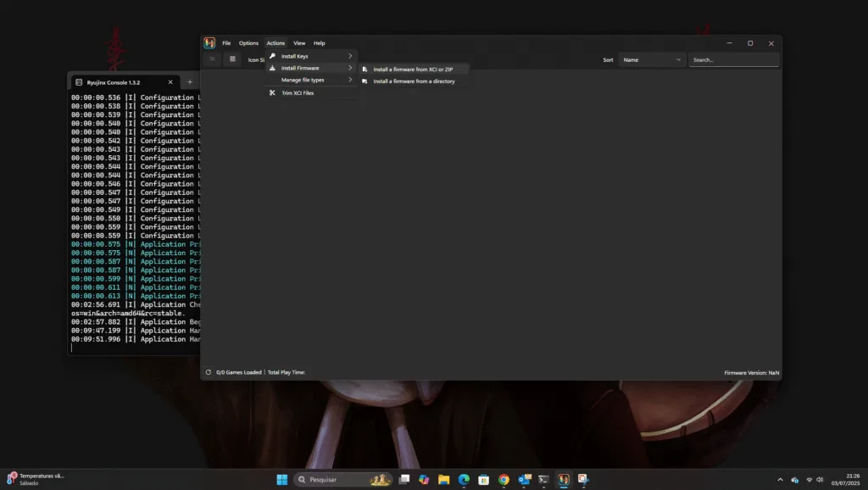Click the console log line at 00:09:51.996
This screenshot has height=490, width=868.
(136, 339)
